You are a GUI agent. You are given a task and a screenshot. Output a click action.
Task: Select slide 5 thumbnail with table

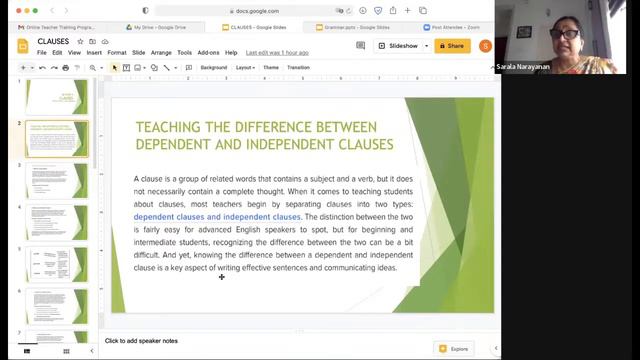pyautogui.click(x=57, y=265)
